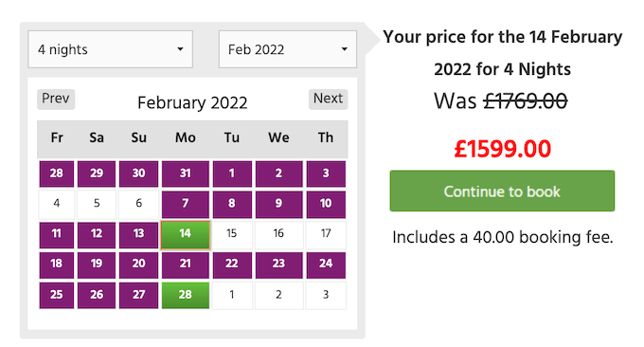Open the Feb 2022 month dropdown

(288, 49)
